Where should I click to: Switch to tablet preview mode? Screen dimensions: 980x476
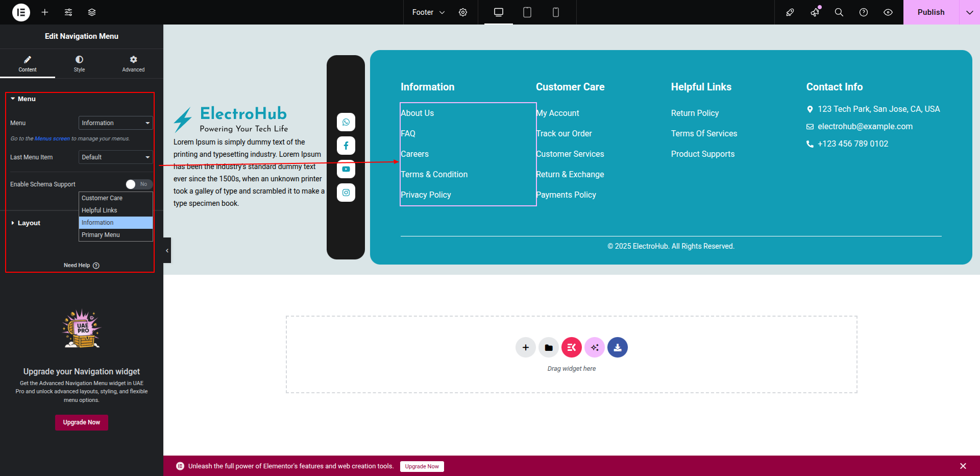[x=527, y=12]
